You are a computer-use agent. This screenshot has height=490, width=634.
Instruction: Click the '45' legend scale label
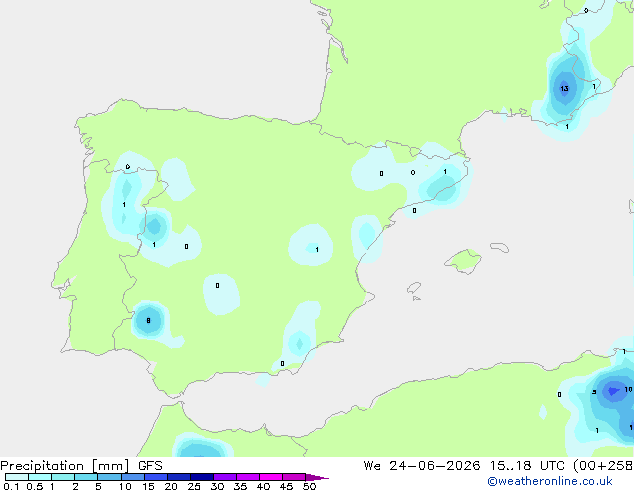[x=286, y=486]
